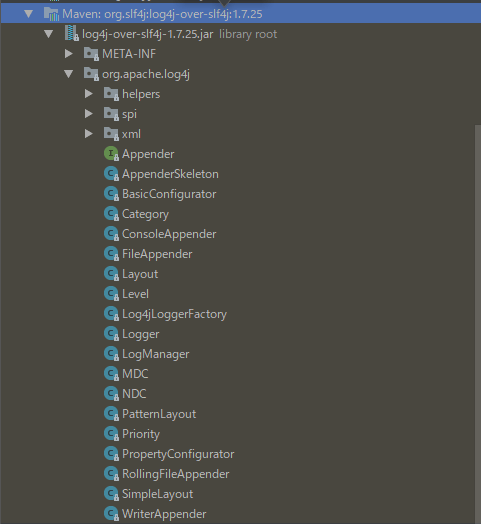Image resolution: width=481 pixels, height=524 pixels.
Task: Select the RollingFileAppender class
Action: coord(176,474)
